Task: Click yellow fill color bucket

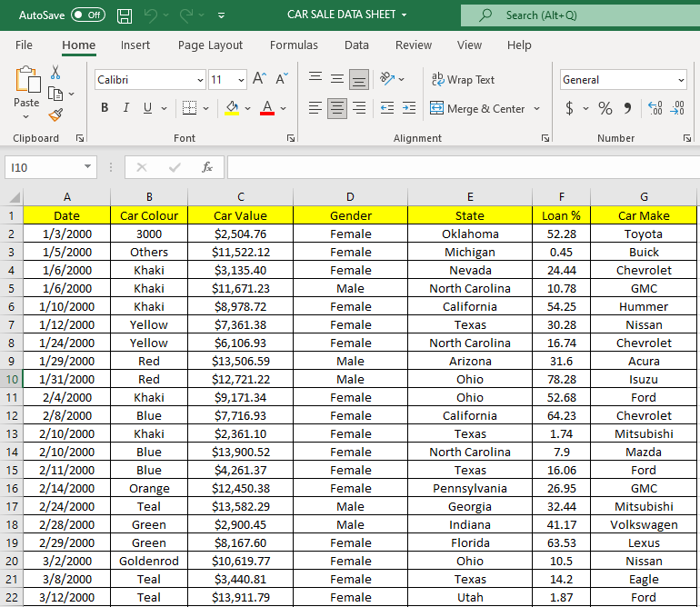Action: 232,107
